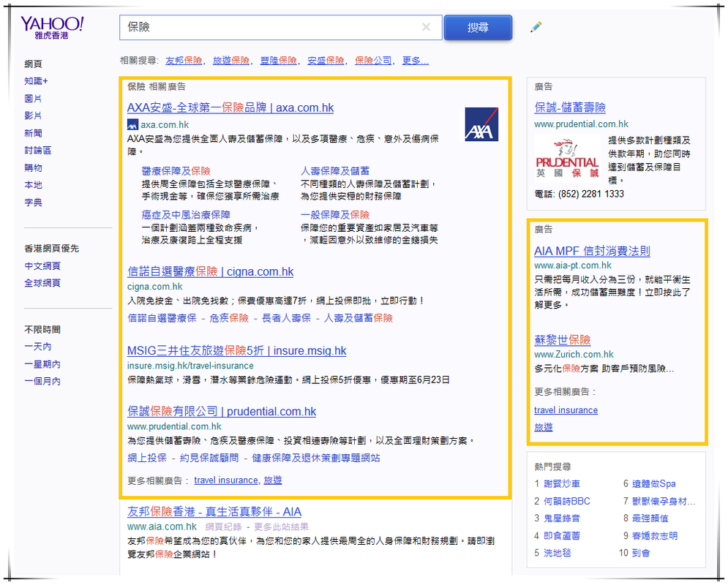Filter results by 中文網頁
Viewport: 728px width, 585px height.
click(42, 266)
